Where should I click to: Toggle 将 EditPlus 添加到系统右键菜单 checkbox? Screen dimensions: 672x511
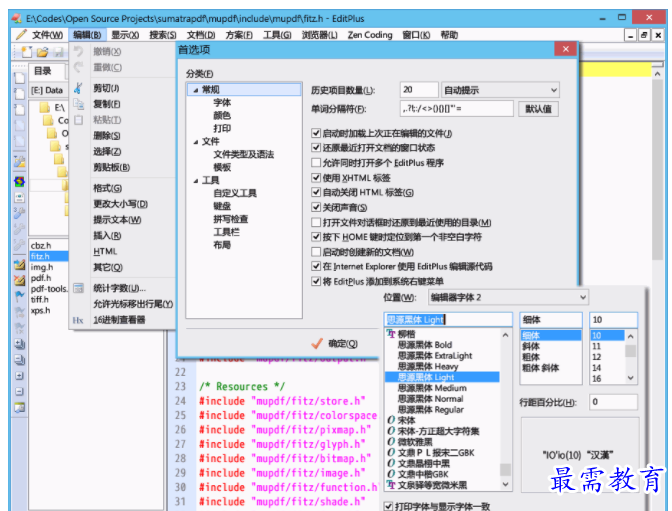[316, 282]
